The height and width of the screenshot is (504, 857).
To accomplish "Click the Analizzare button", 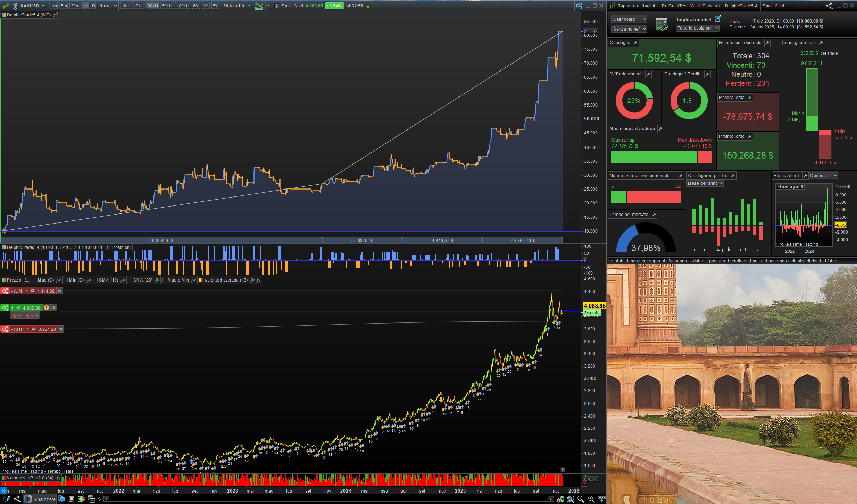I will tap(44, 499).
